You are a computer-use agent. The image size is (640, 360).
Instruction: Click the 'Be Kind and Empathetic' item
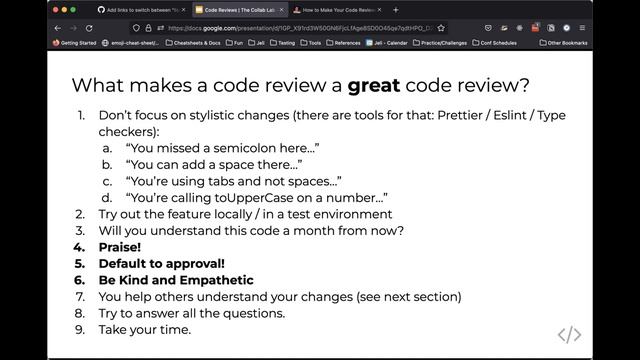click(176, 280)
